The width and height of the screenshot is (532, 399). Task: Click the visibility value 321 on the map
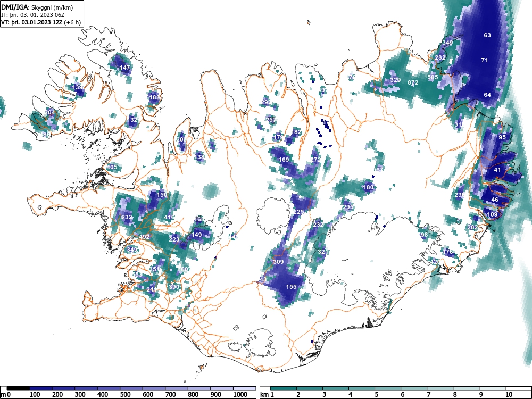(x=323, y=252)
